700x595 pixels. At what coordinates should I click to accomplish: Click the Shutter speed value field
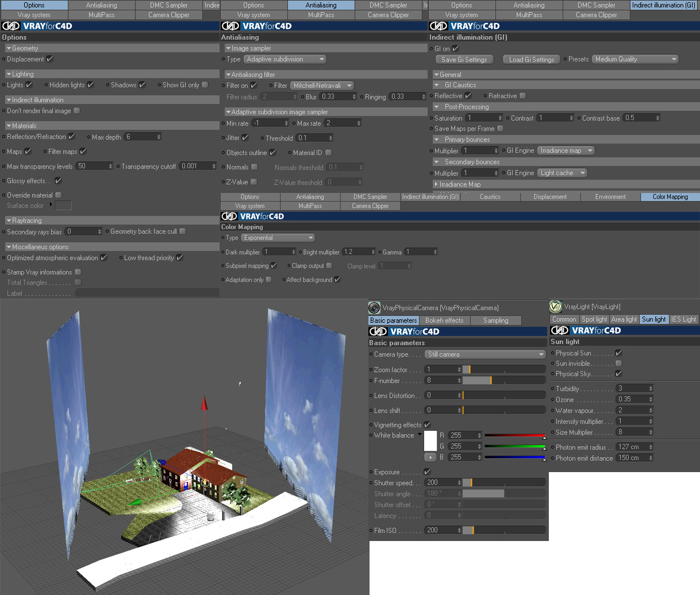pos(443,482)
